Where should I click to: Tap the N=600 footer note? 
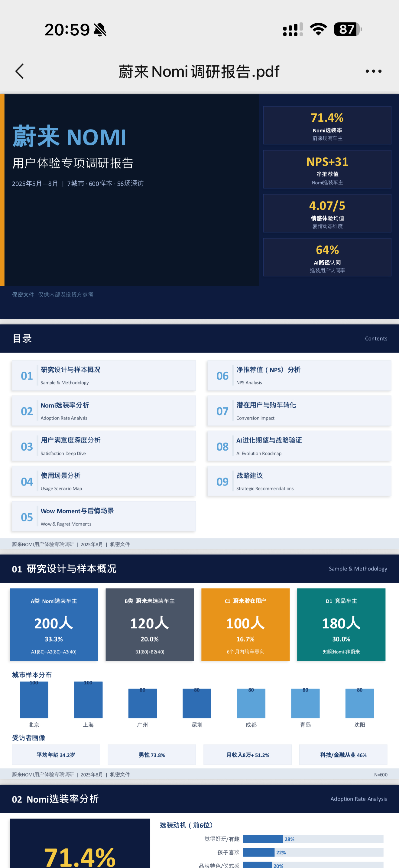click(x=381, y=775)
